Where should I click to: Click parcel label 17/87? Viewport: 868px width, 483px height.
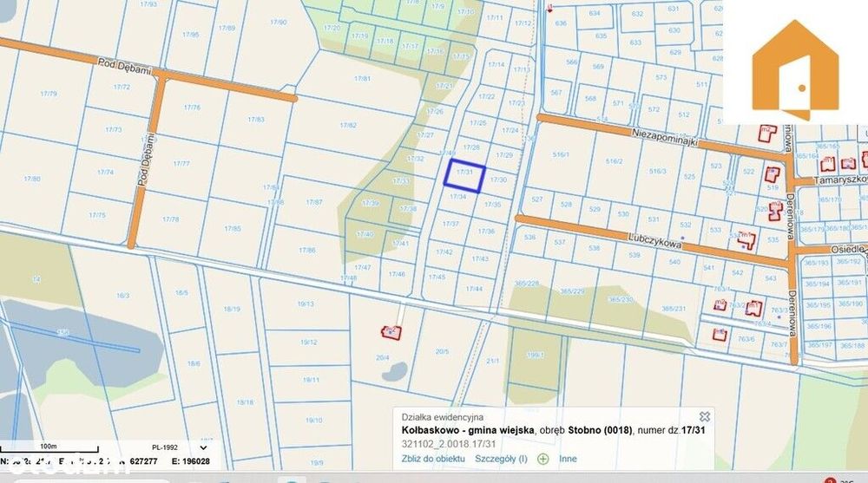314,202
